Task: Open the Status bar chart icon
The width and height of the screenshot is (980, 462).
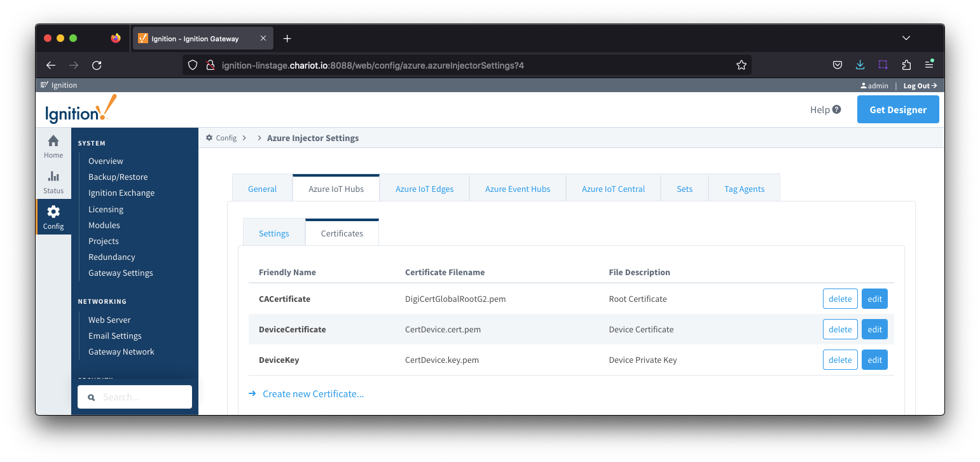Action: pyautogui.click(x=53, y=177)
